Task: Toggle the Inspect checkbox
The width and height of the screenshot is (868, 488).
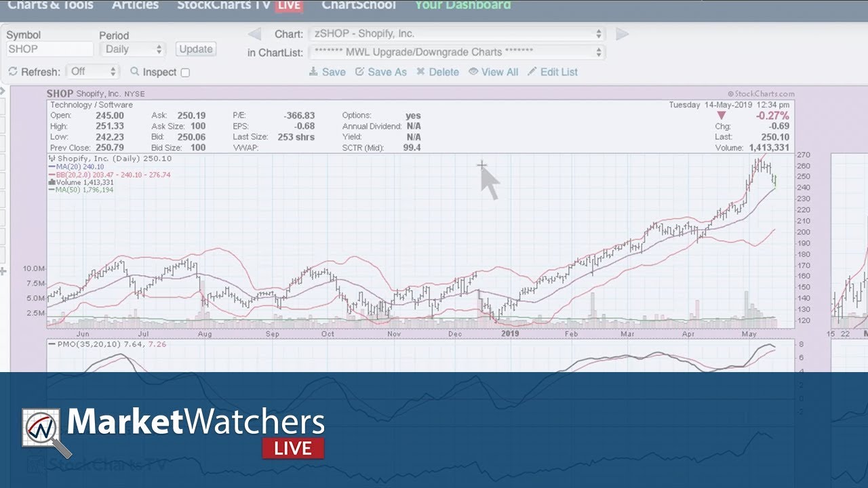Action: (x=185, y=73)
